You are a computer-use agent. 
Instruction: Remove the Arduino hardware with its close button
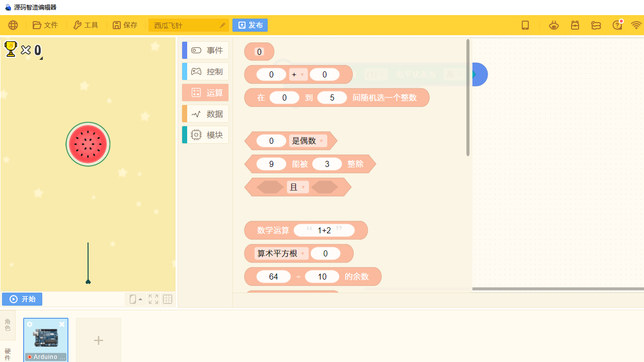[62, 324]
